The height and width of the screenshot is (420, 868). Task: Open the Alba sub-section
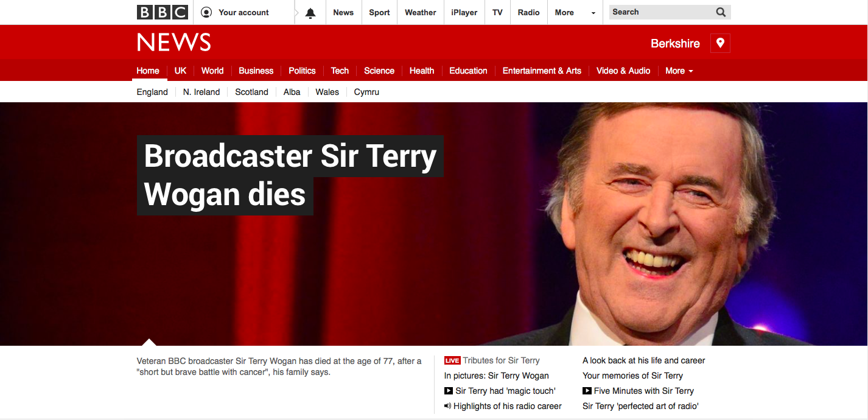[x=292, y=92]
